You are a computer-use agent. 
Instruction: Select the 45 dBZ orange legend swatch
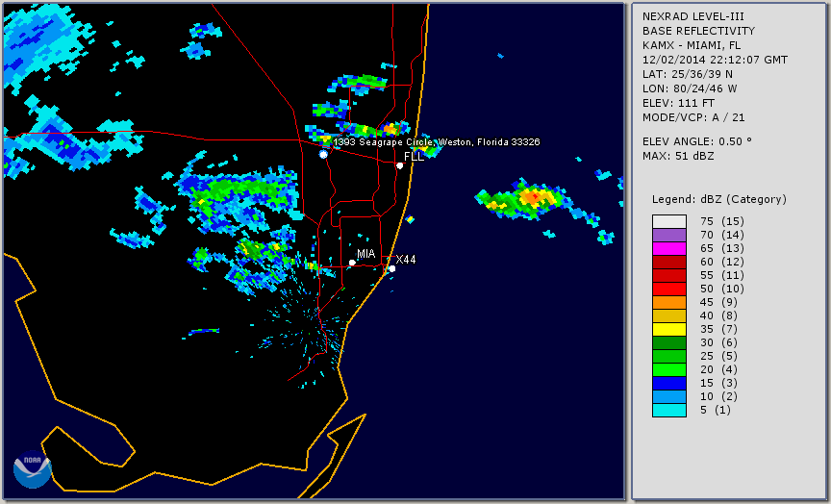coord(669,302)
